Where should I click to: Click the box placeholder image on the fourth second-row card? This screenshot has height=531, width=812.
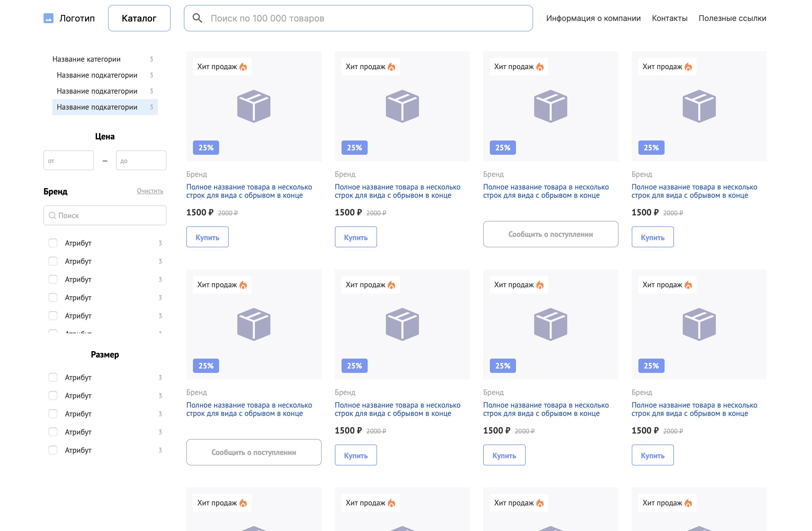click(699, 324)
